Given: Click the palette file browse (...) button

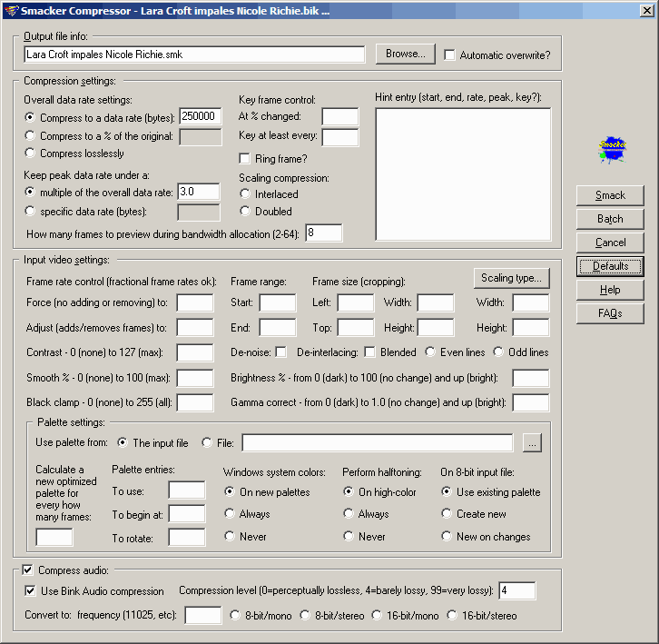Looking at the screenshot, I should pyautogui.click(x=532, y=443).
